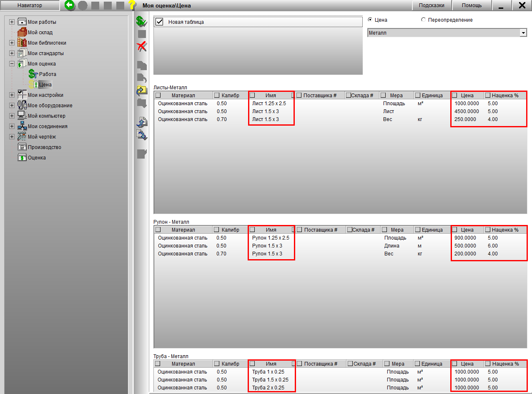532x394 pixels.
Task: Click the document export icon with downward arrow
Action: 142,135
